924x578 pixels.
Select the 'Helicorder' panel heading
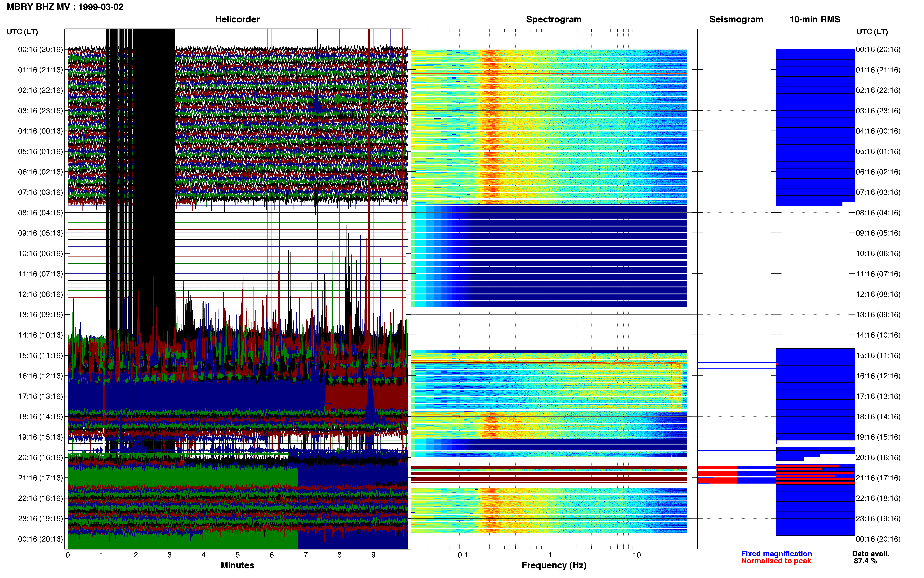[x=237, y=20]
